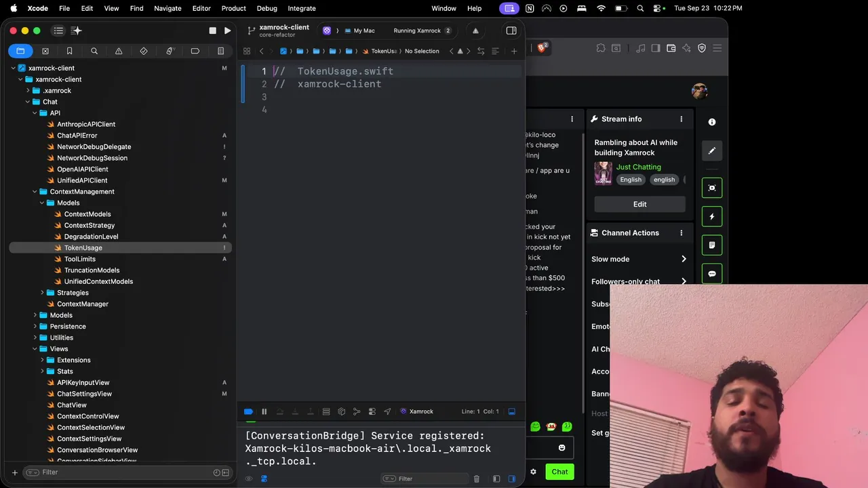Open the TokenUsa file jump bar item
This screenshot has width=868, height=488.
[x=380, y=51]
